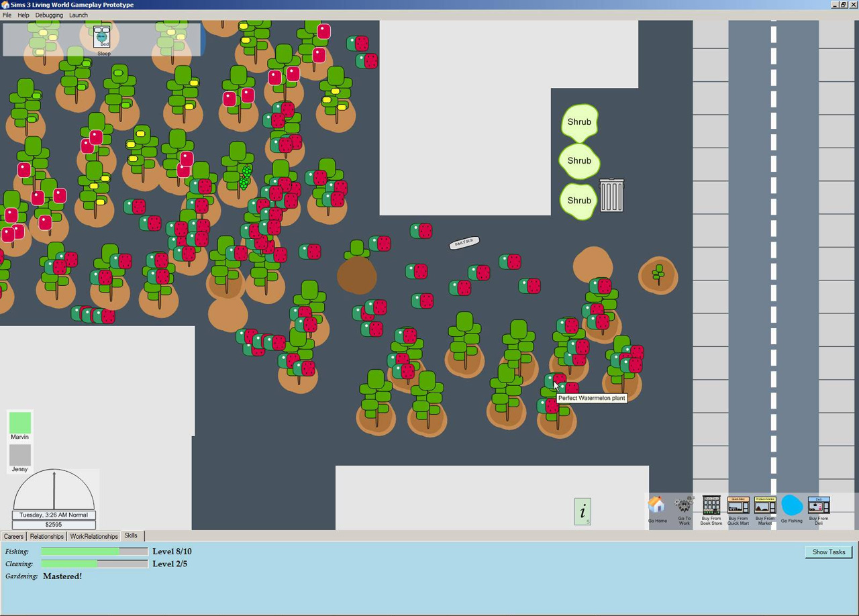Click the top Shrub bush
The width and height of the screenshot is (859, 616).
pos(579,122)
